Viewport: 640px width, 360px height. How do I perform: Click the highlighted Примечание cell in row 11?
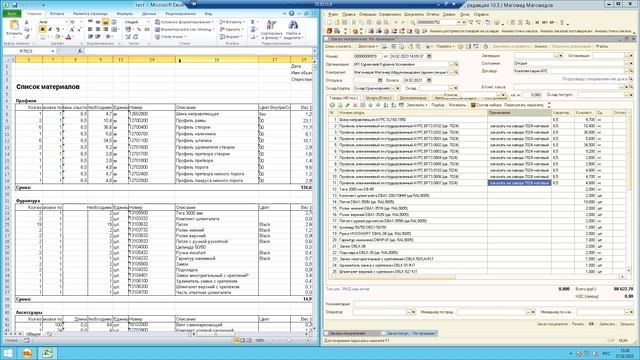(x=519, y=183)
